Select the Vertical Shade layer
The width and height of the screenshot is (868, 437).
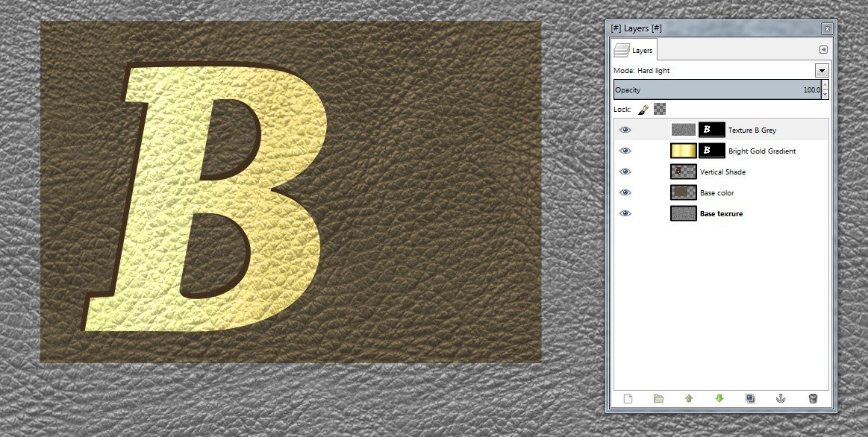[x=722, y=172]
